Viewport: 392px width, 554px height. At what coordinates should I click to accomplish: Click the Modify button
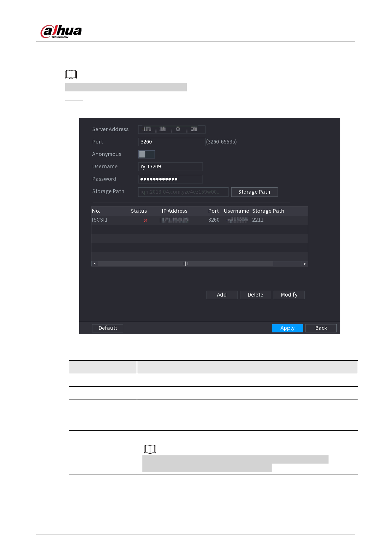click(289, 295)
